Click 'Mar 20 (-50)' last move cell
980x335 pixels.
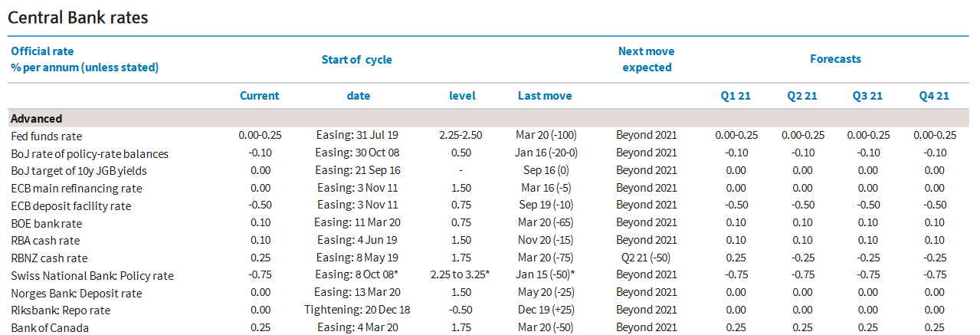[x=545, y=328]
